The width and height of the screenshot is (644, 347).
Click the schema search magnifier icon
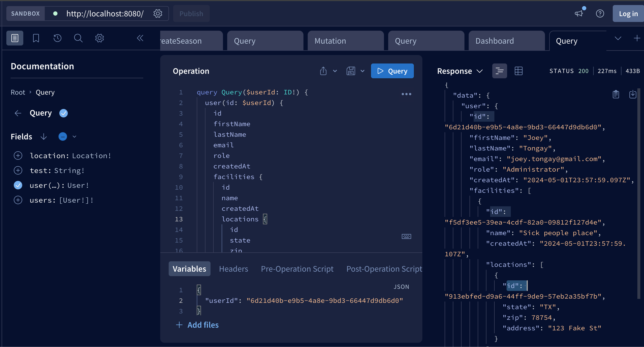[x=78, y=38]
